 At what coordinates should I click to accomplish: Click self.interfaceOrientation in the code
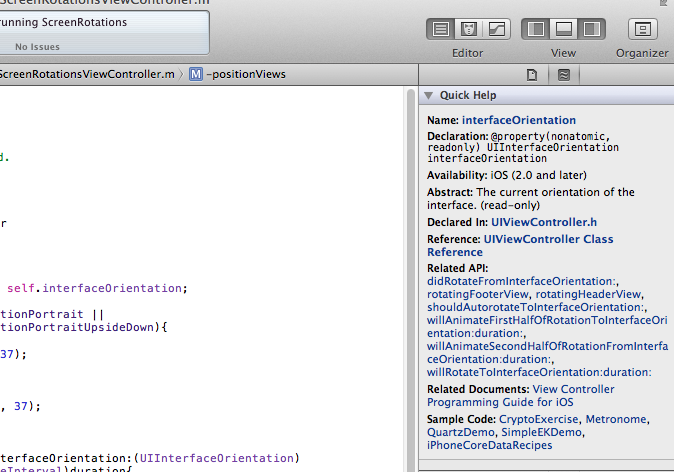[97, 288]
